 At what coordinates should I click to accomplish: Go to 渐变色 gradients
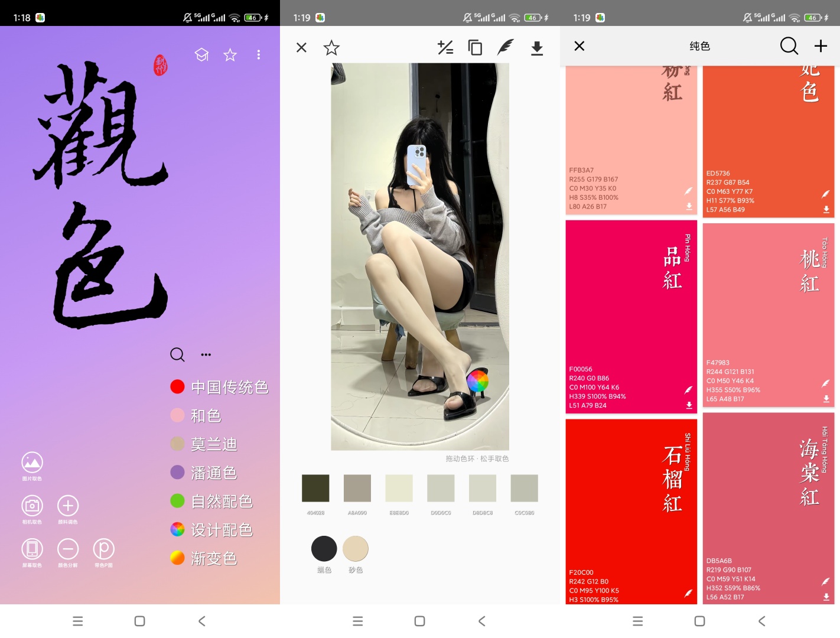204,558
